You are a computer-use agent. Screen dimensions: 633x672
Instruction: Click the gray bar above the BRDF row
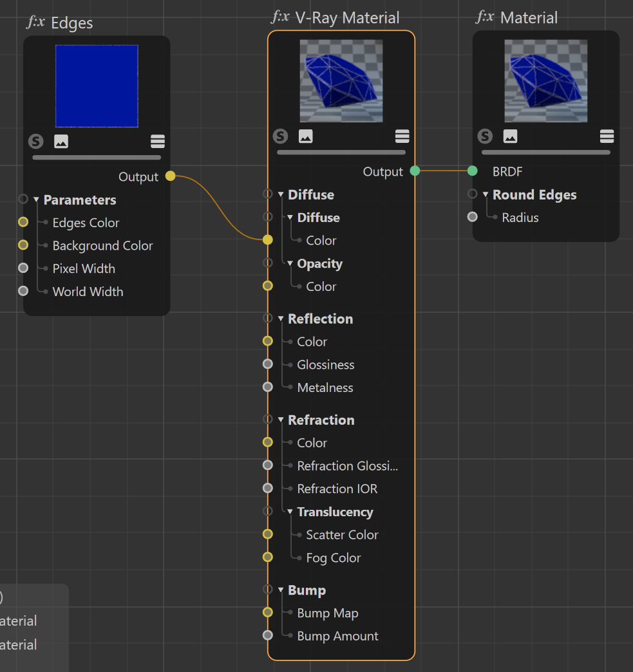click(x=545, y=152)
